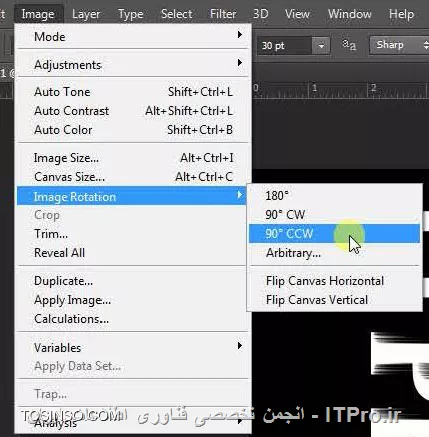Open Calculations dialog
429x437 pixels.
[133, 319]
